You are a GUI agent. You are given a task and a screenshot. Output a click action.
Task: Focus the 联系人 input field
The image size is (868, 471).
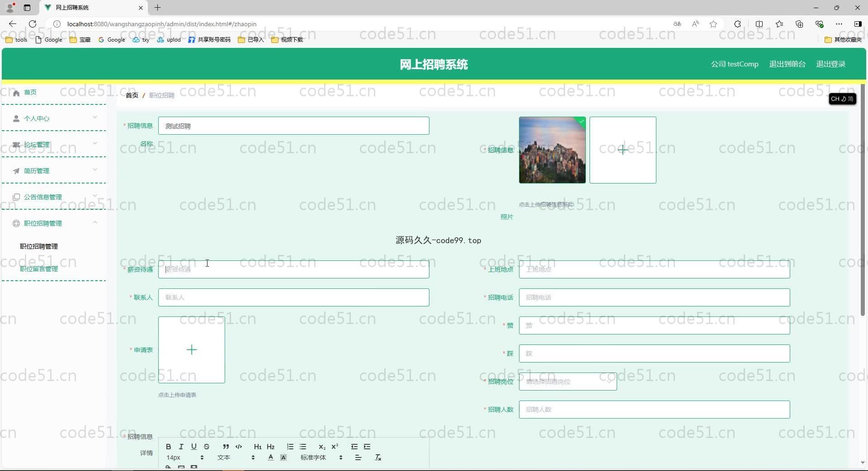tap(293, 297)
